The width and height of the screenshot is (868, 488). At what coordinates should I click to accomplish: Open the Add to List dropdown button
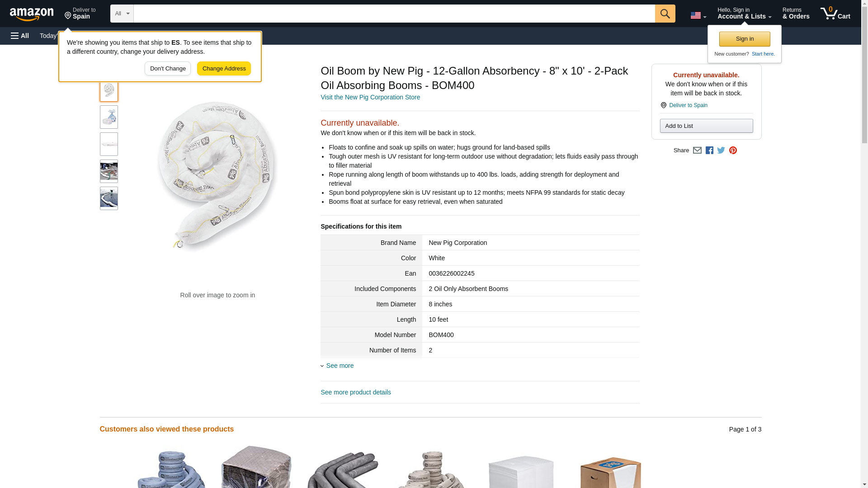[706, 126]
